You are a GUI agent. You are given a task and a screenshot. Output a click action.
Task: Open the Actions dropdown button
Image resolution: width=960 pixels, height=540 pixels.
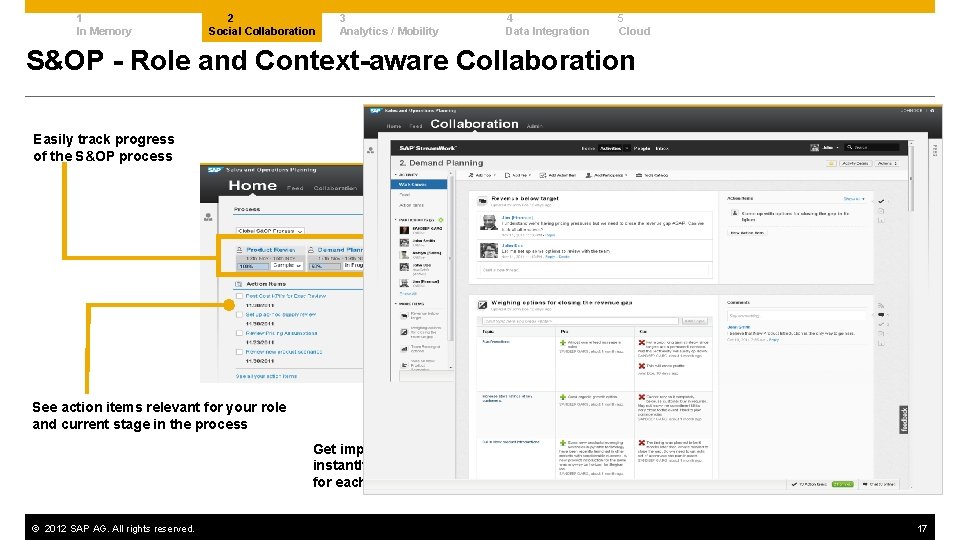[x=887, y=163]
